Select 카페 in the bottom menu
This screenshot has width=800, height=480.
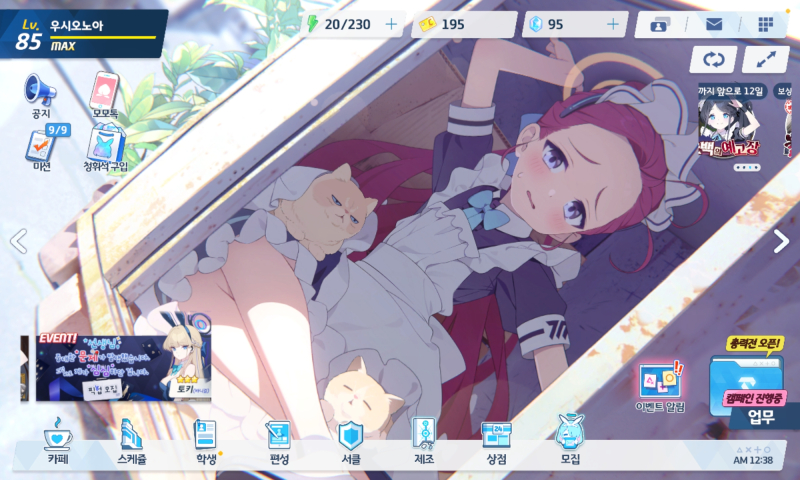pyautogui.click(x=57, y=442)
